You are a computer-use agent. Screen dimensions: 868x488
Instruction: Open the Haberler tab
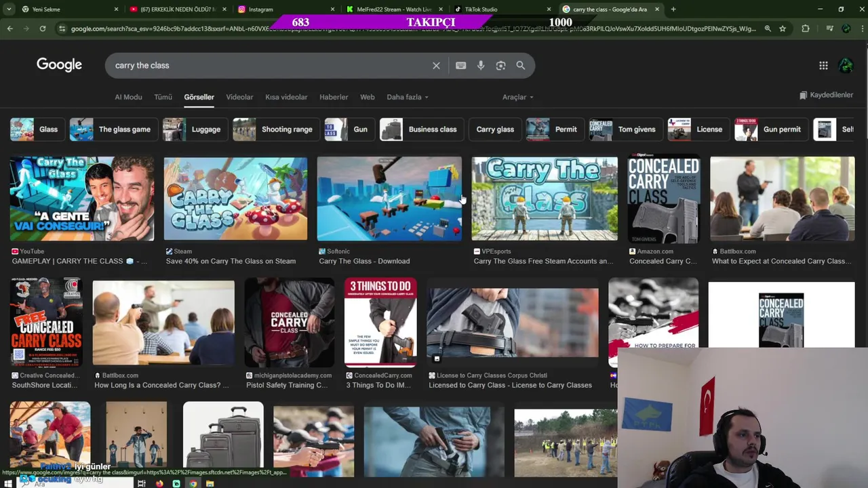(x=334, y=97)
